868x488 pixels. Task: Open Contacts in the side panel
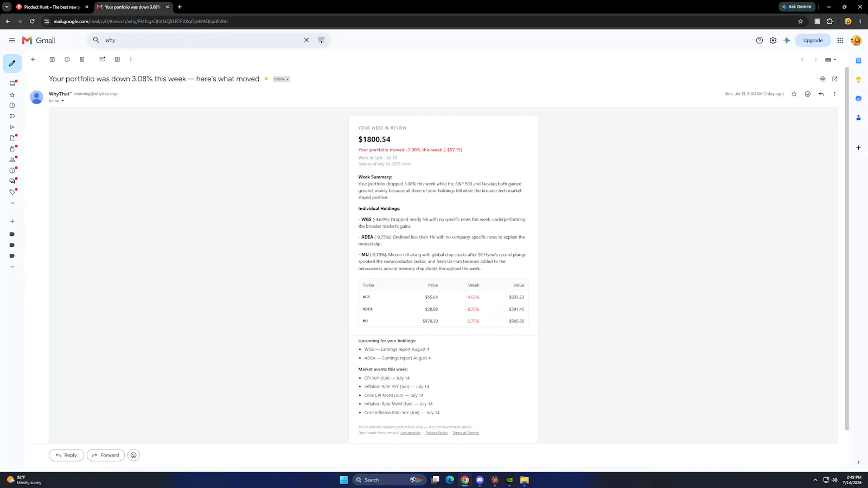pyautogui.click(x=858, y=118)
